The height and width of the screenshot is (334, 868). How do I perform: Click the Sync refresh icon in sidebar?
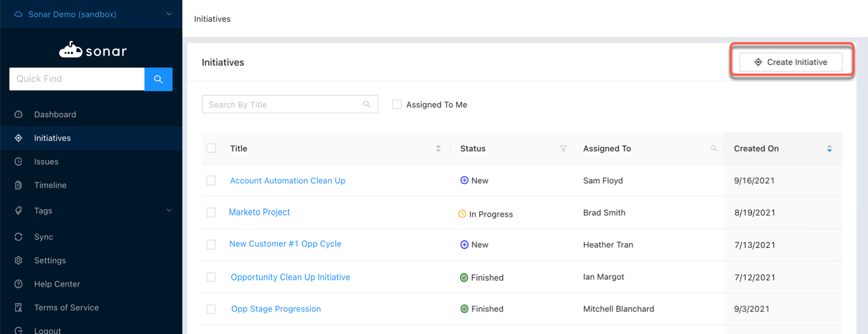[x=19, y=237]
